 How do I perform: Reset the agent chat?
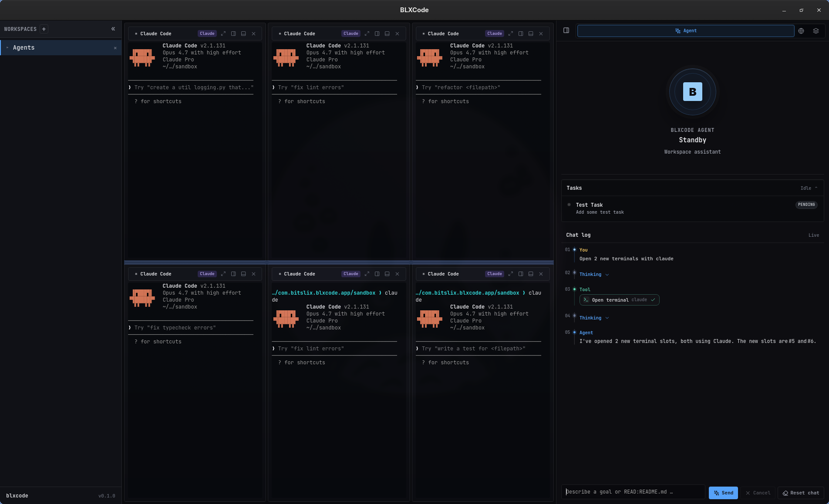click(x=801, y=493)
